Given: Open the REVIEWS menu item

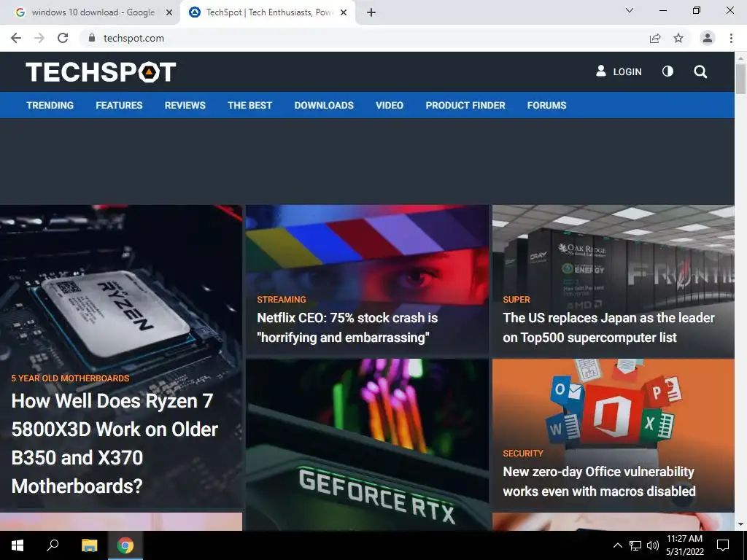Looking at the screenshot, I should click(185, 105).
